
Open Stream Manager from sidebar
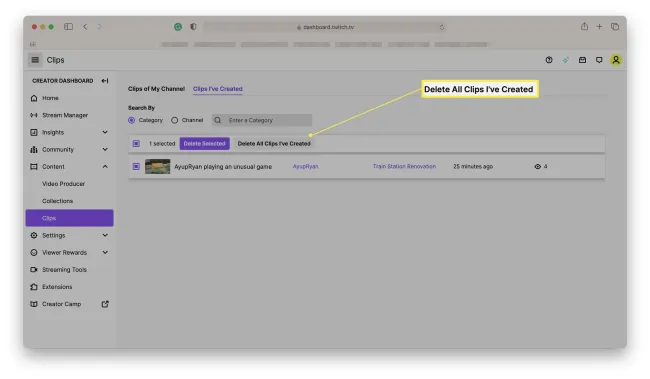[65, 115]
